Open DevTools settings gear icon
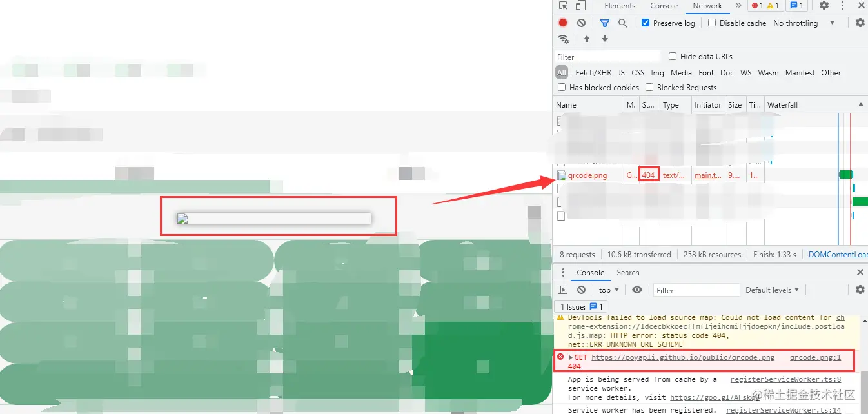Screen dimensions: 868x414 point(824,6)
